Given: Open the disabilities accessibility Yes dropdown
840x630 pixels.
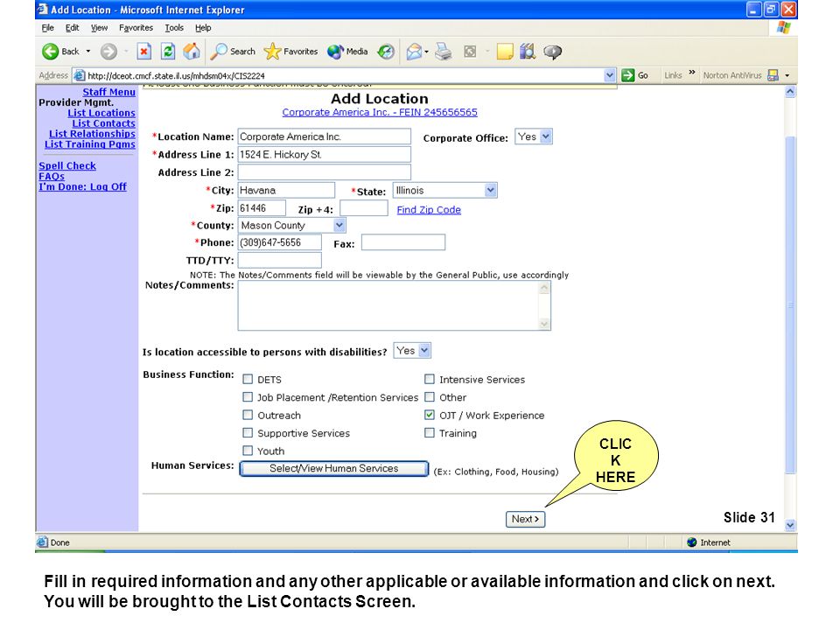Looking at the screenshot, I should coord(412,350).
